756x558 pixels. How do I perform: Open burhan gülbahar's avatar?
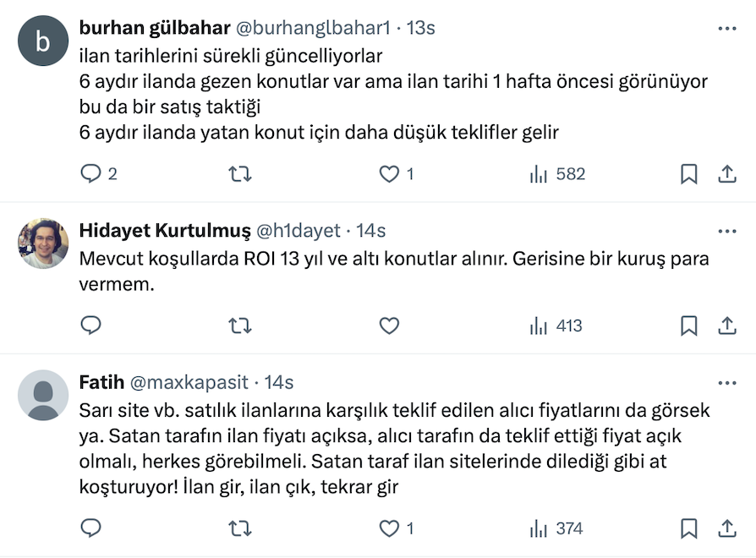coord(42,41)
